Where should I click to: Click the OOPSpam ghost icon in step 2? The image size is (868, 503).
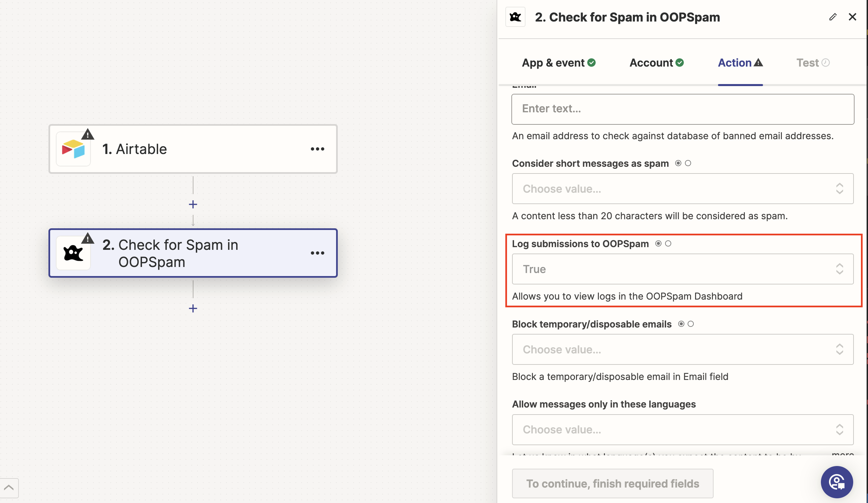(x=73, y=253)
